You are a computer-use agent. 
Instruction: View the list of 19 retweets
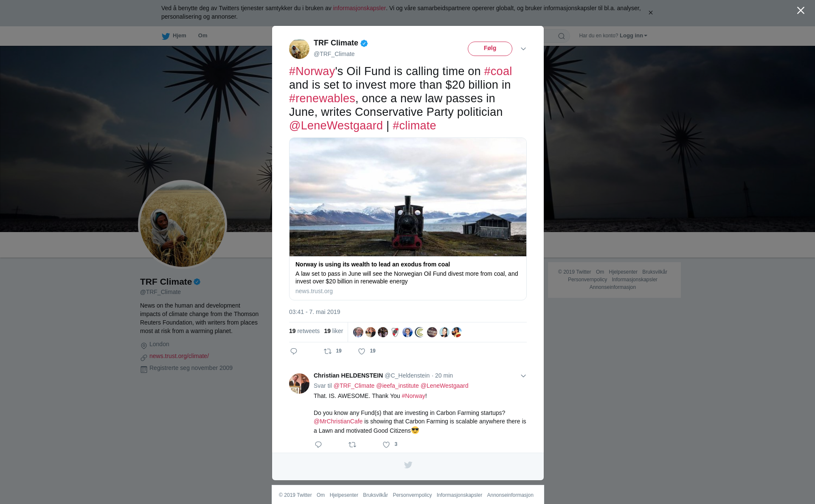tap(304, 331)
